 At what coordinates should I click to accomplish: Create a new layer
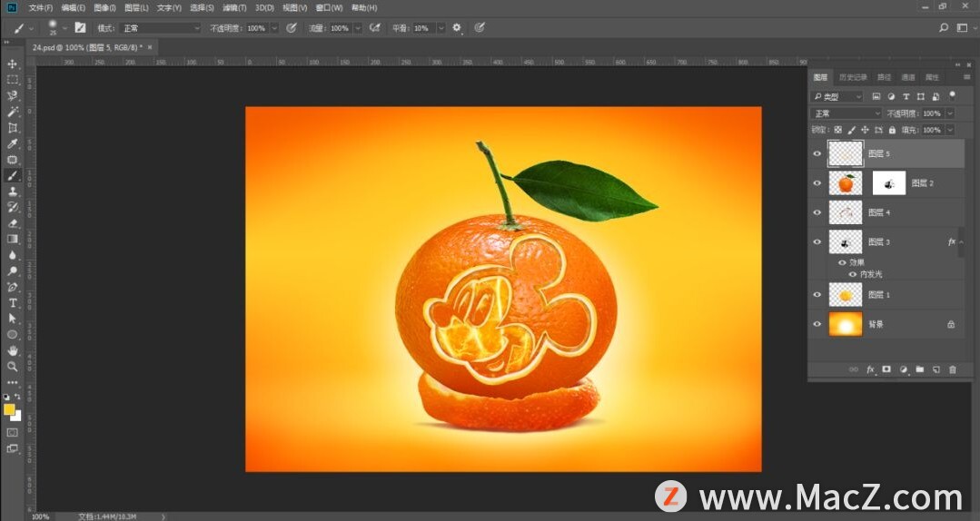point(936,369)
